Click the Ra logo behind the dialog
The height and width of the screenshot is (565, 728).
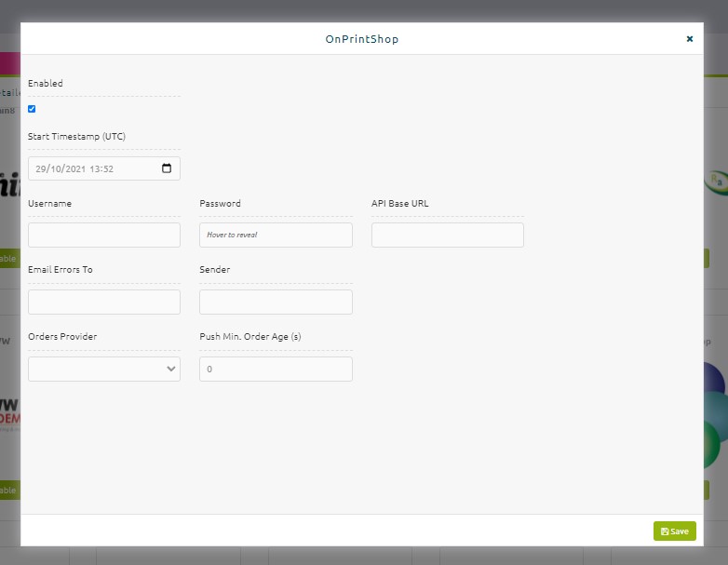(x=716, y=182)
